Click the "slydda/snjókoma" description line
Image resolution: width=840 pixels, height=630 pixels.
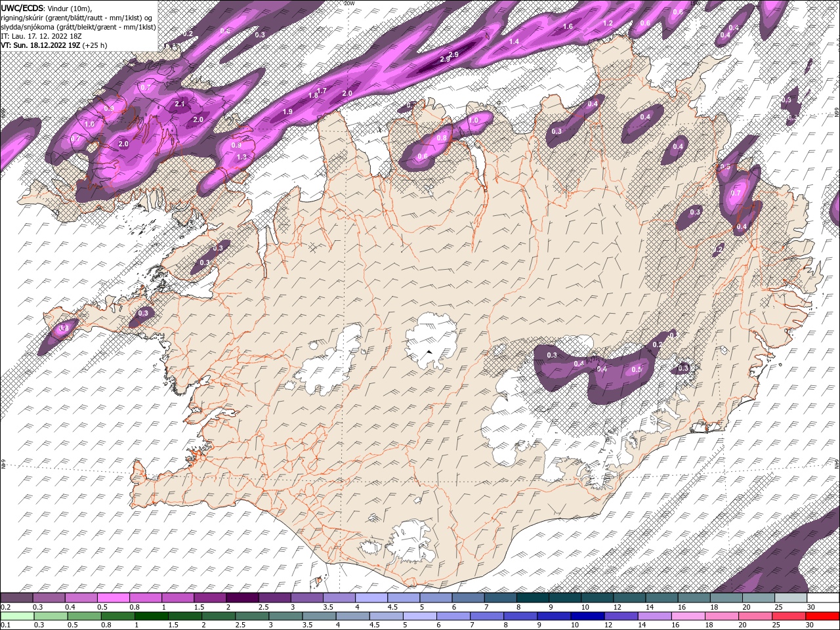pos(78,27)
